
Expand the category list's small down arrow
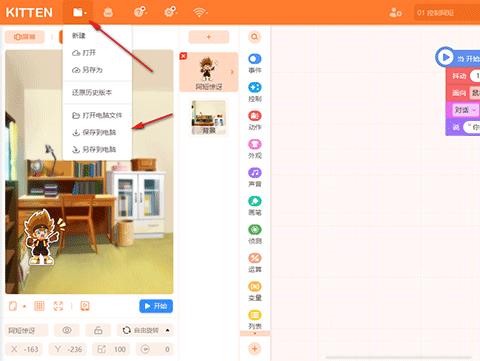pyautogui.click(x=255, y=333)
